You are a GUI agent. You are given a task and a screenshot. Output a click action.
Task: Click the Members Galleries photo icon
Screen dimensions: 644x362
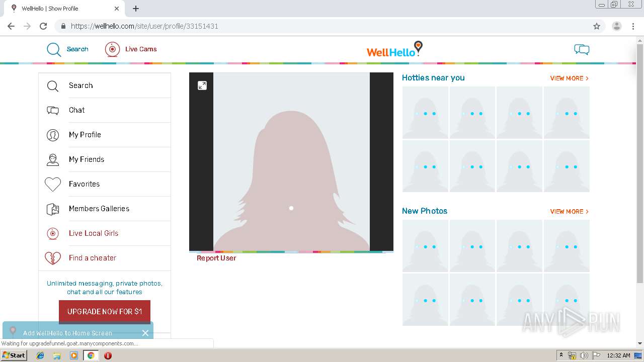53,209
